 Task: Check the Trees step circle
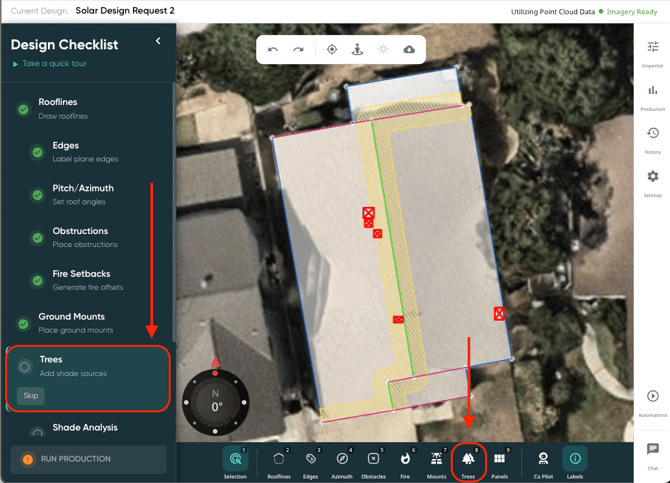[x=25, y=367]
